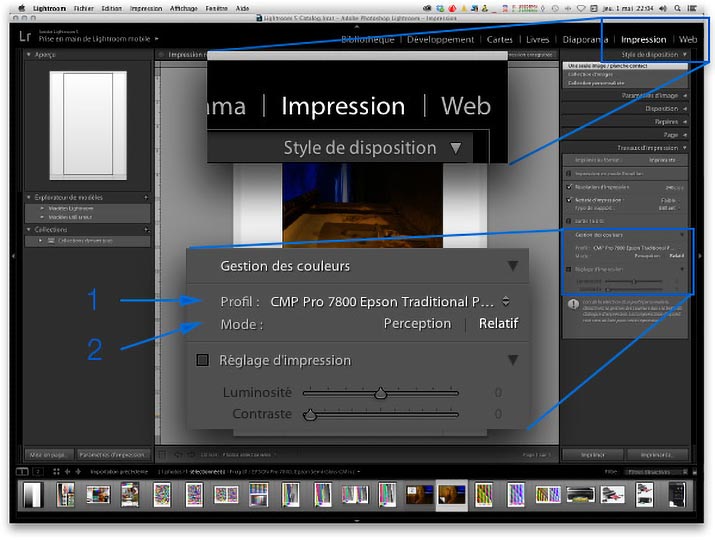Click the go forward arrow in filmstrip bar
The width and height of the screenshot is (715, 540).
(78, 472)
